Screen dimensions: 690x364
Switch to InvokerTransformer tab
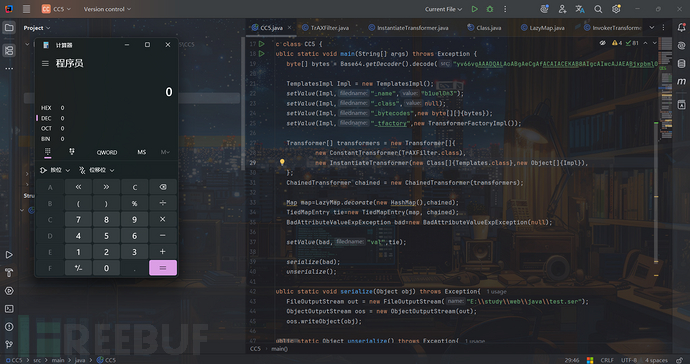click(613, 28)
